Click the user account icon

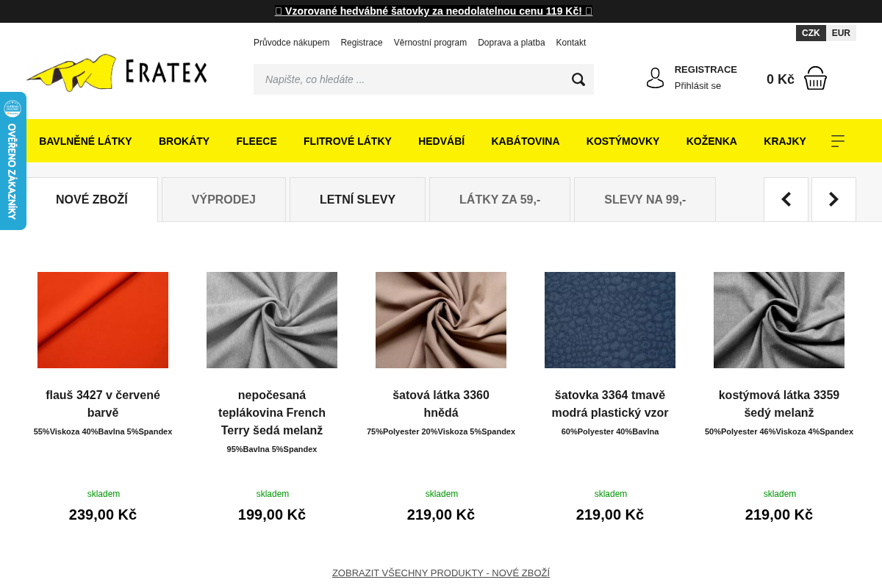coord(655,78)
